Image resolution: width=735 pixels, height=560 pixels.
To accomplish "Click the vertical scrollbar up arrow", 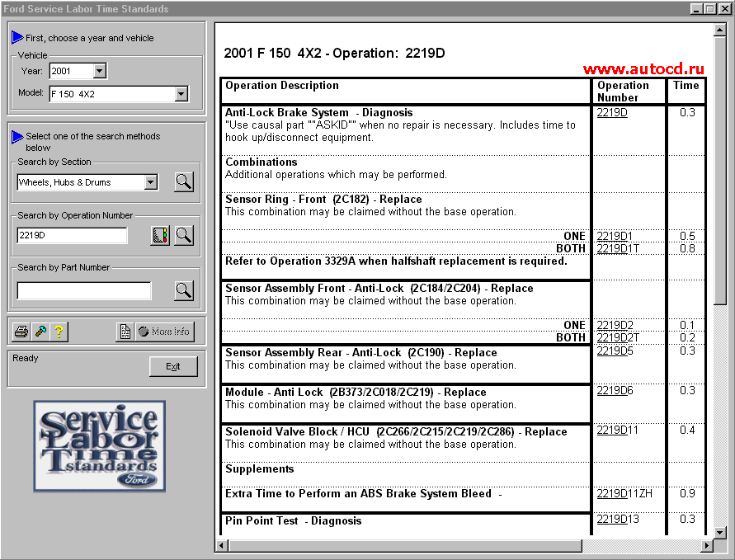I will tap(719, 30).
